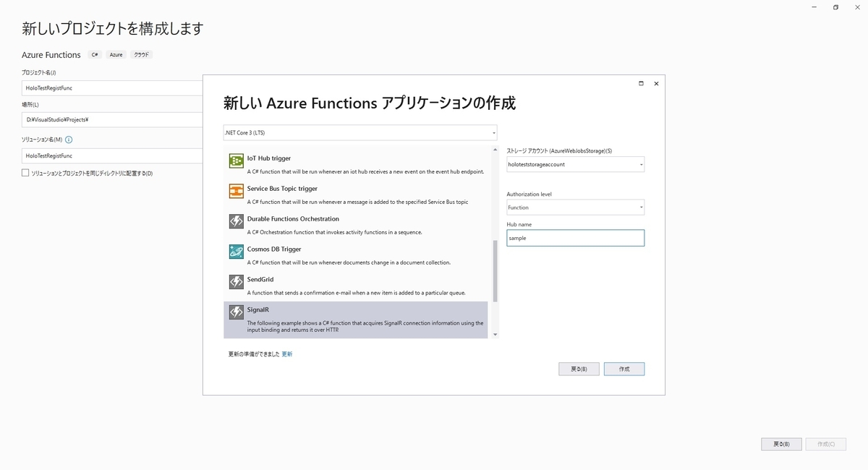Select the Durable Functions Orchestration template
Screen dimensions: 868x470
[x=357, y=224]
